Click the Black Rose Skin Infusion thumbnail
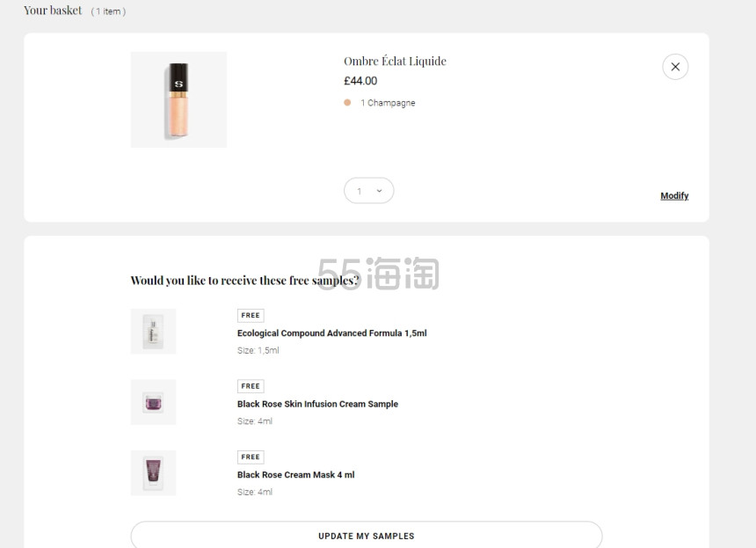756x548 pixels. pos(153,402)
